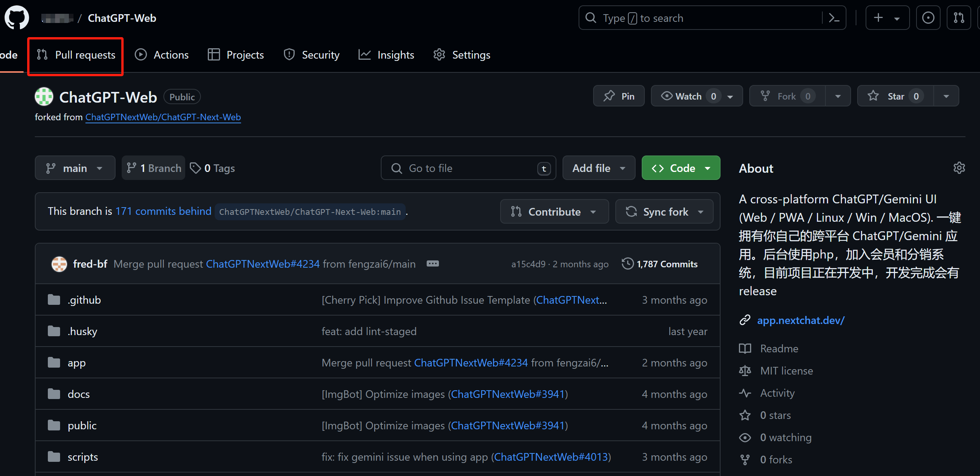Screen dimensions: 980x476
Task: Open the main branch selector dropdown
Action: tap(75, 168)
